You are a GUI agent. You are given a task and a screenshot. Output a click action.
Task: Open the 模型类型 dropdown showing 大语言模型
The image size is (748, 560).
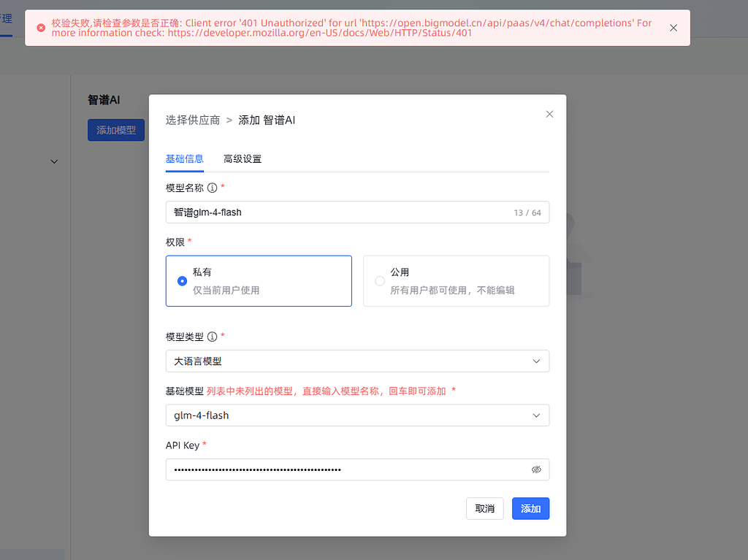click(357, 361)
